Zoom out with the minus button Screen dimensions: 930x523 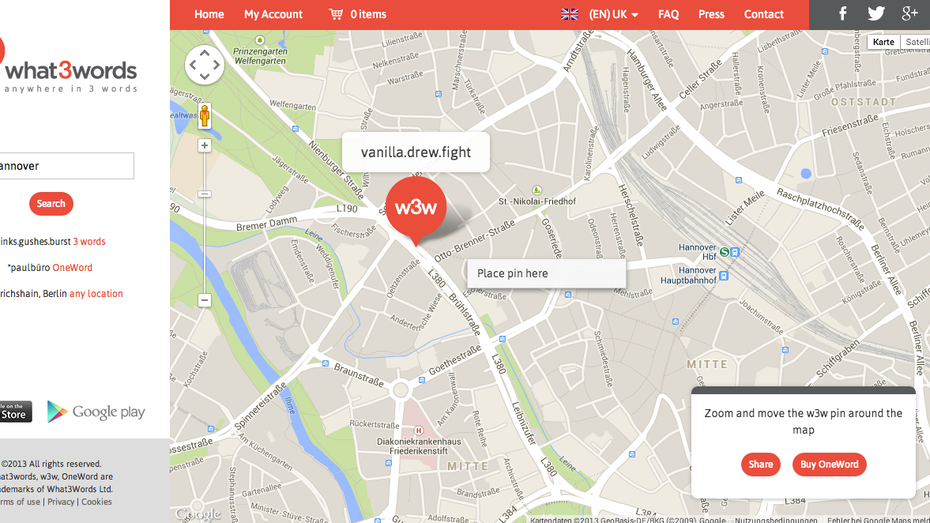(204, 300)
